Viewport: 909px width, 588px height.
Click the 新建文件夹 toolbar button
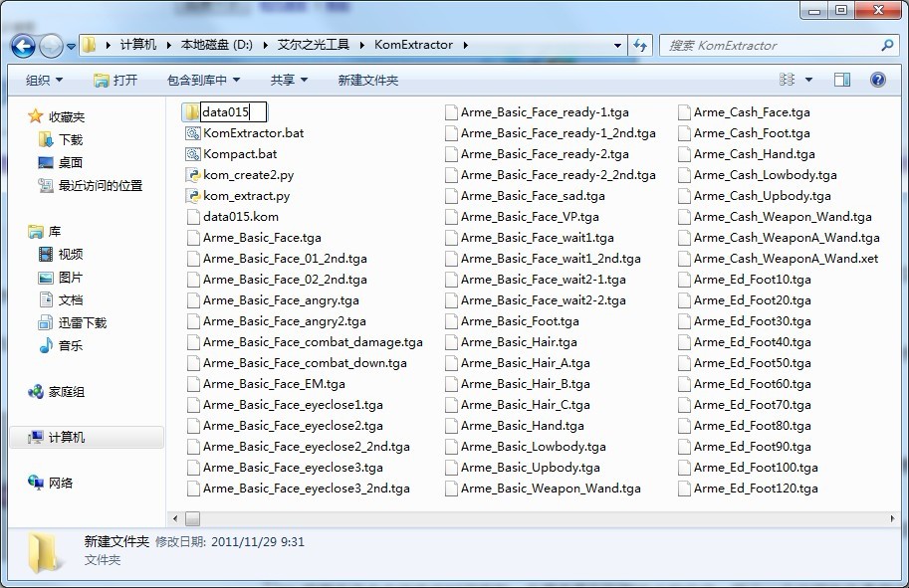click(367, 80)
